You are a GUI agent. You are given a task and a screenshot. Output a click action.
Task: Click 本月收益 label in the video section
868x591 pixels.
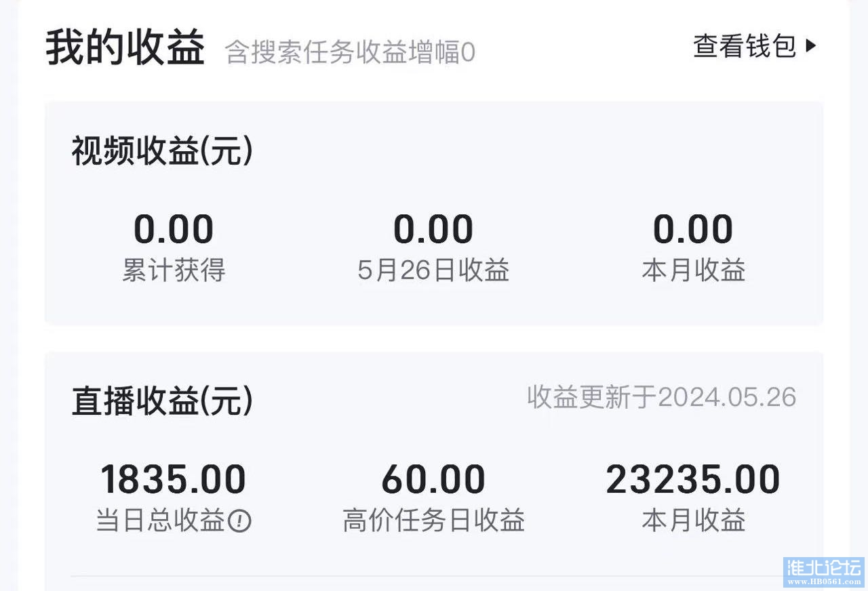pyautogui.click(x=693, y=270)
